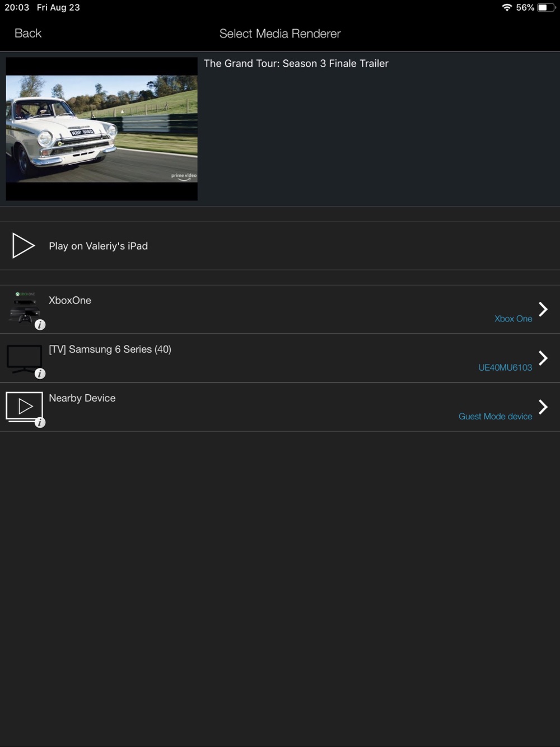Image resolution: width=560 pixels, height=747 pixels.
Task: Tap the 20:03 clock in status bar
Action: [17, 7]
